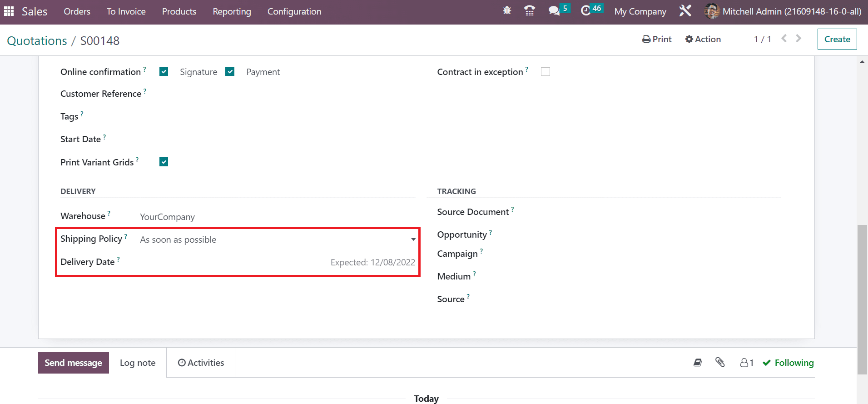The image size is (868, 404).
Task: Switch to Log note
Action: click(138, 363)
